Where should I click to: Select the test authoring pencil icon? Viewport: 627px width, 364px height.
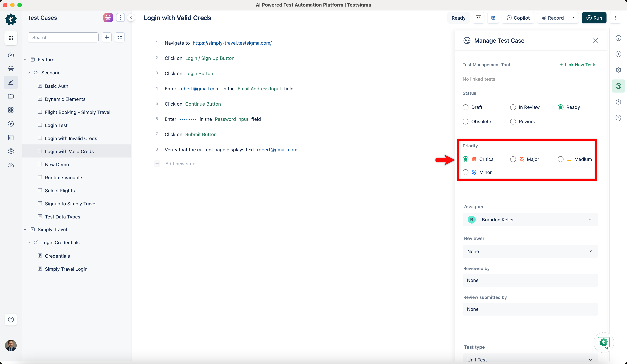[11, 82]
